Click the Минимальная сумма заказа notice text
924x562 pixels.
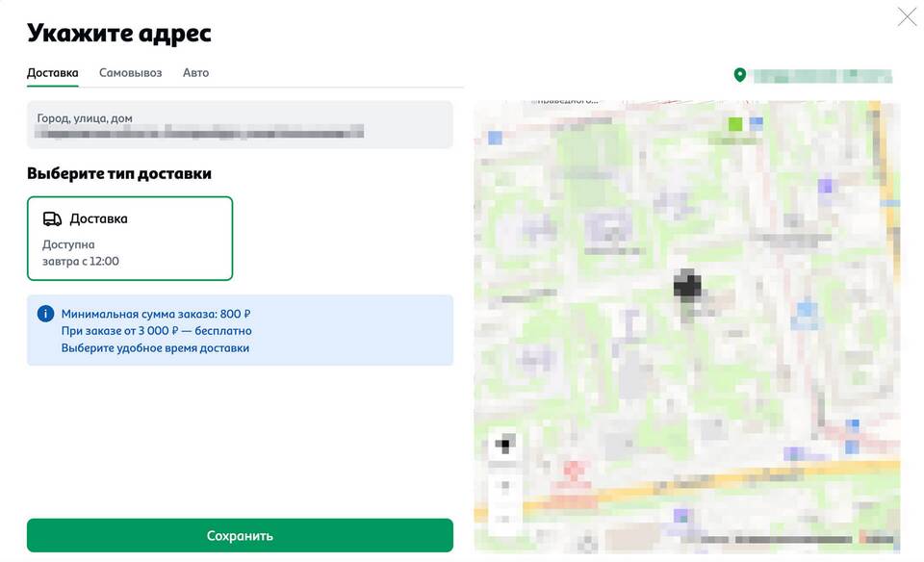coord(156,314)
